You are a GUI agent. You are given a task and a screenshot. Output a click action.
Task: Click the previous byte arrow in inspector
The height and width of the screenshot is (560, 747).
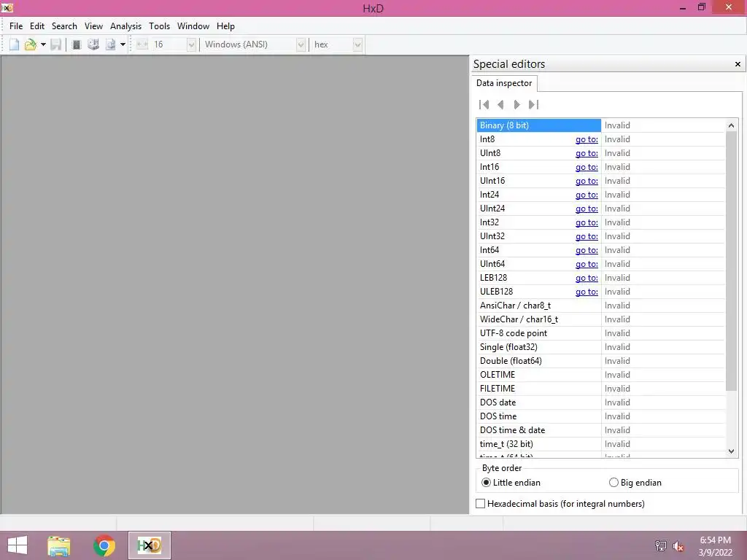(x=500, y=104)
